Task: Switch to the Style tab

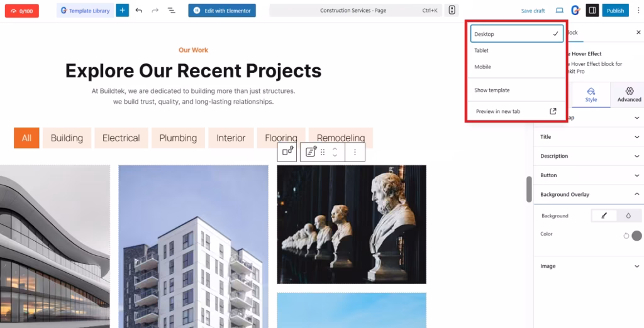Action: pos(591,95)
